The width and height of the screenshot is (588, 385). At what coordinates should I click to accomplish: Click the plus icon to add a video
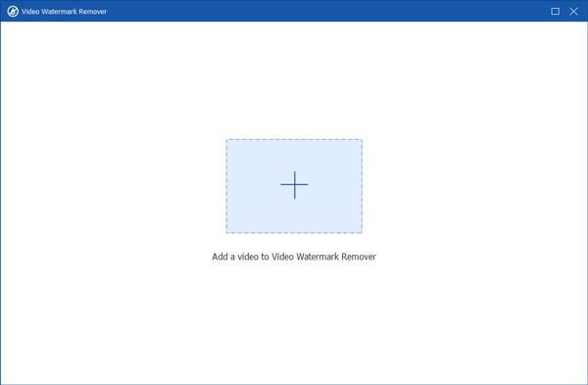(294, 185)
